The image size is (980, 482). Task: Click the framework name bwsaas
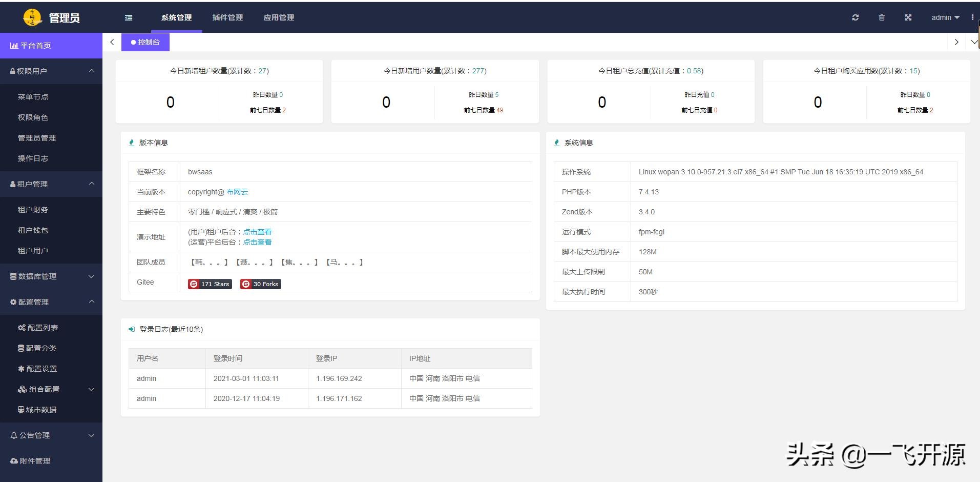[x=200, y=172]
